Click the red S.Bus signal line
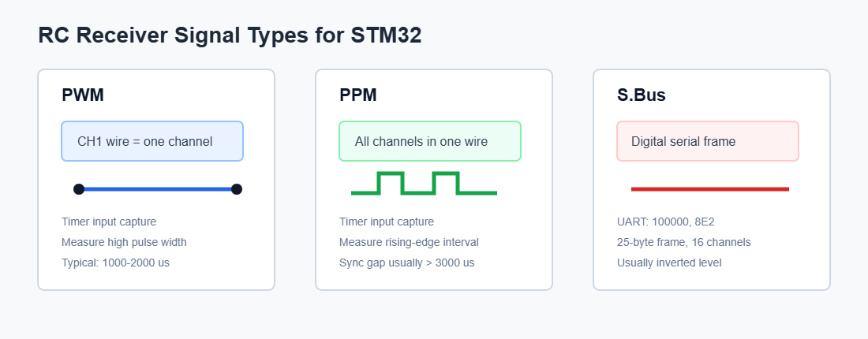868x339 pixels. (709, 189)
